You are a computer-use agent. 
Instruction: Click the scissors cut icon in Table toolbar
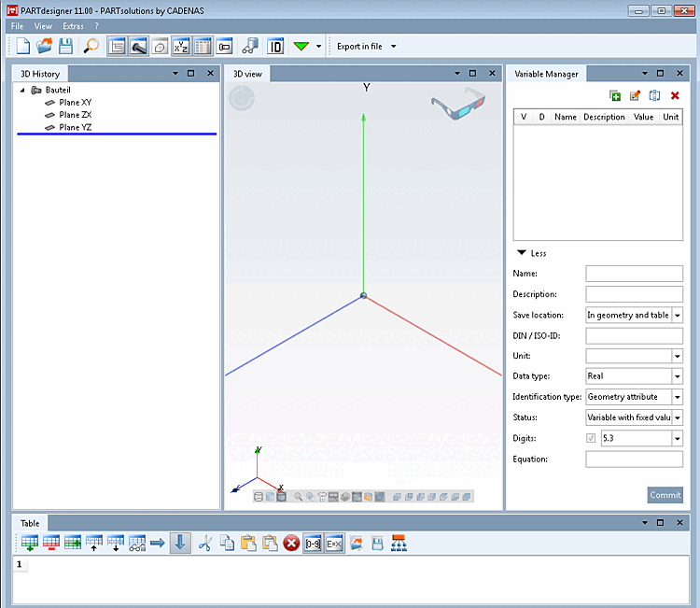click(x=204, y=544)
